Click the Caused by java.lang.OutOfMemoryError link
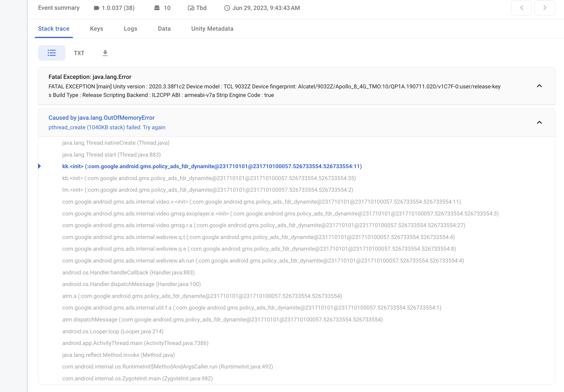Screen dimensions: 564x392 102,118
